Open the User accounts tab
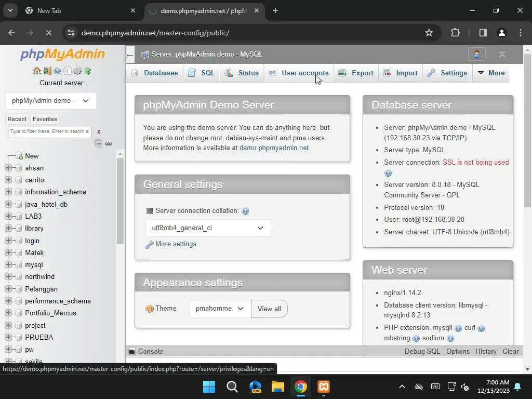The width and height of the screenshot is (532, 399). pos(299,73)
